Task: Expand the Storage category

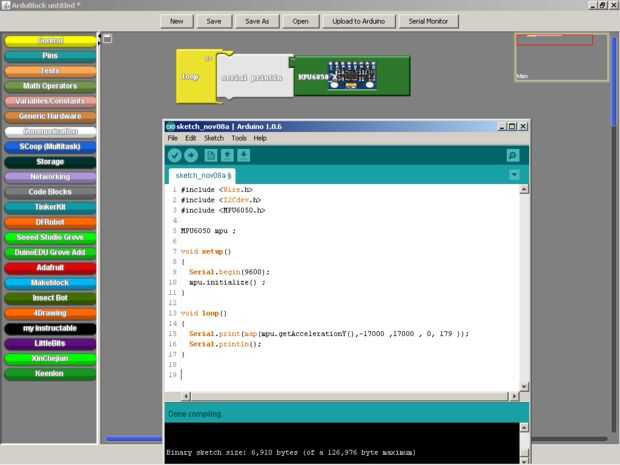Action: [x=50, y=162]
